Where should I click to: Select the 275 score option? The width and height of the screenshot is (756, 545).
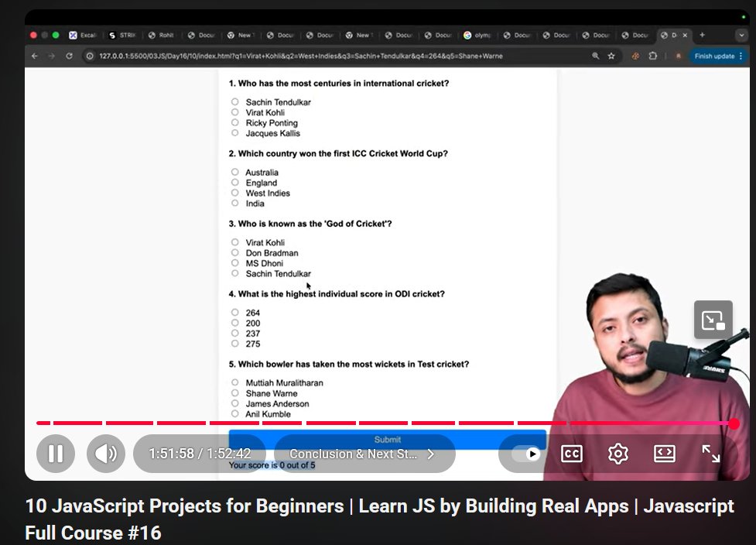coord(234,344)
